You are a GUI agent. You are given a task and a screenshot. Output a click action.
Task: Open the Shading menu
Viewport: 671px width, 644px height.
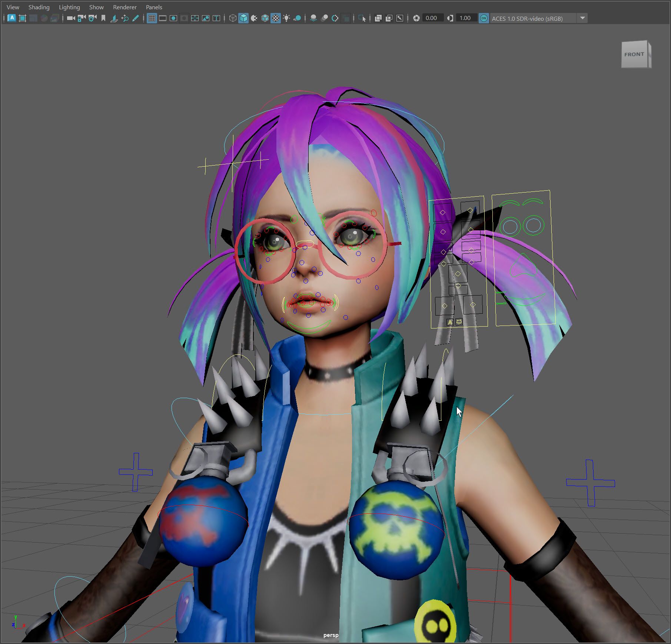(x=39, y=7)
